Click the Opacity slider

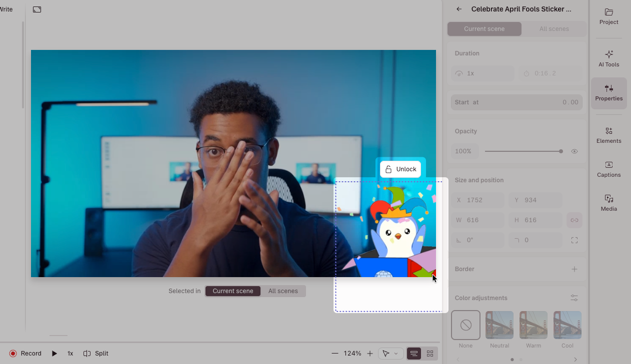coord(523,151)
